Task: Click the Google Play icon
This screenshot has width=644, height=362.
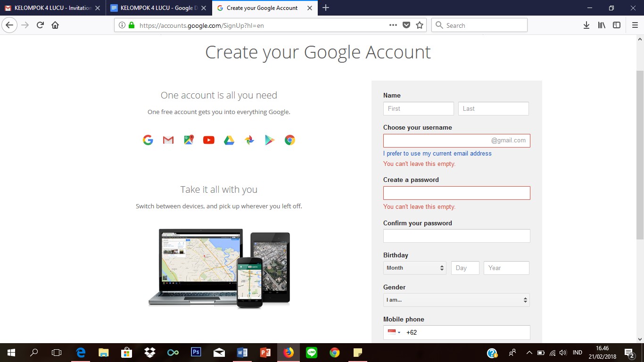Action: pyautogui.click(x=270, y=140)
